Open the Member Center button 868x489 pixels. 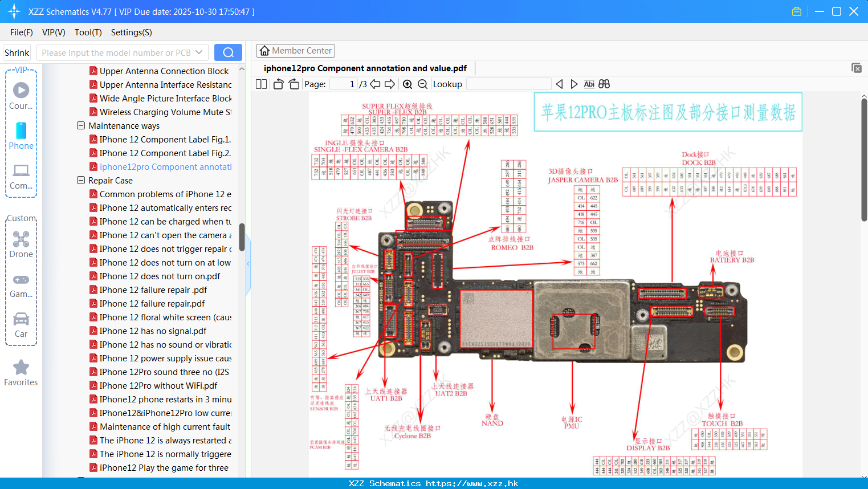[295, 51]
